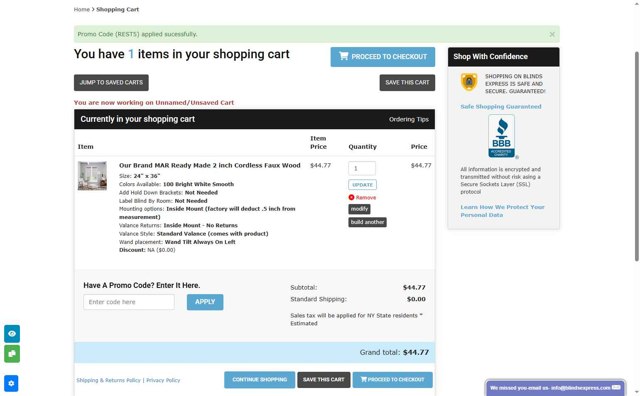The height and width of the screenshot is (396, 640).
Task: Click the Update quantity button
Action: pyautogui.click(x=362, y=185)
